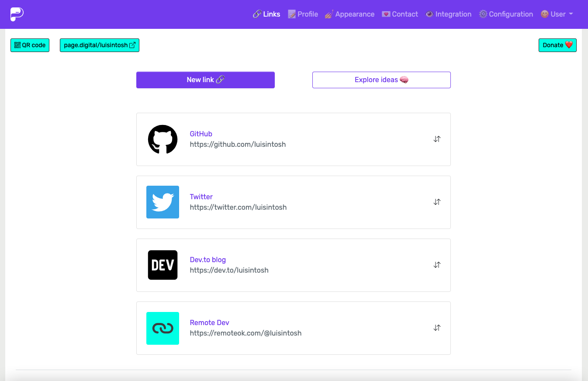This screenshot has height=381, width=588.
Task: Click the Donate button
Action: [557, 45]
